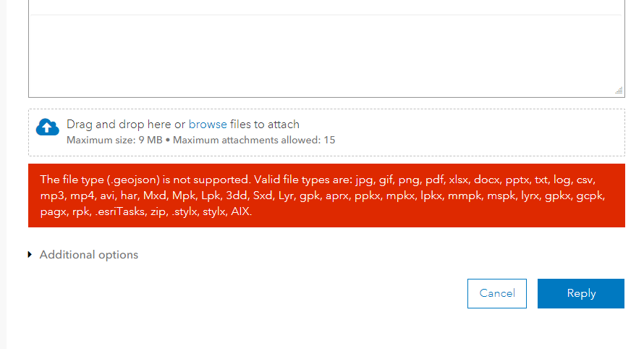This screenshot has width=644, height=349.
Task: Click 'Maximum attachments allowed: 15' text
Action: 254,140
